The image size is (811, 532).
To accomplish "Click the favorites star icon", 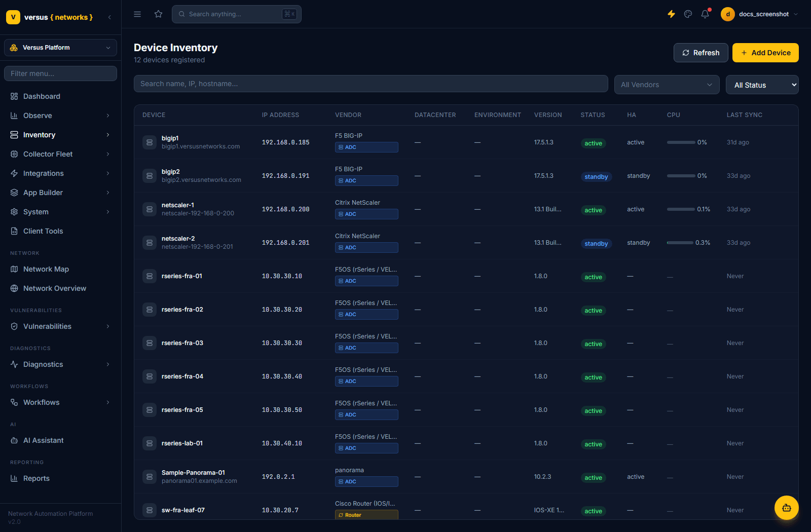I will [159, 14].
